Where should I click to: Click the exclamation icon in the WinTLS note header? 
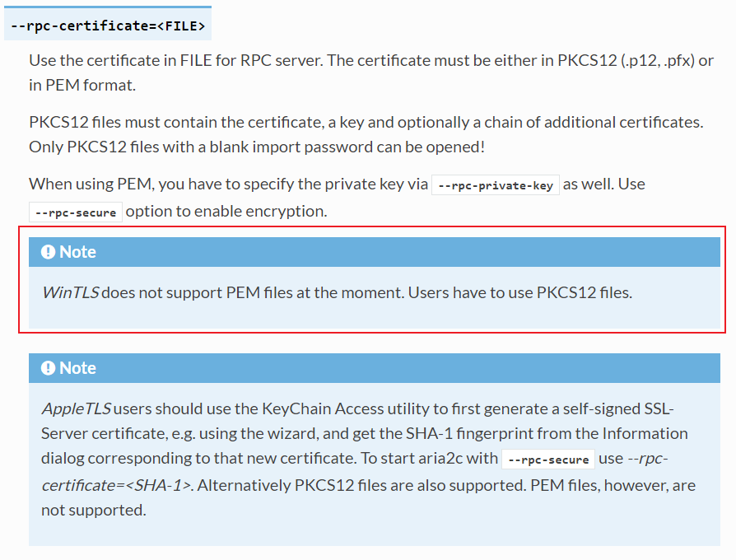click(x=49, y=252)
